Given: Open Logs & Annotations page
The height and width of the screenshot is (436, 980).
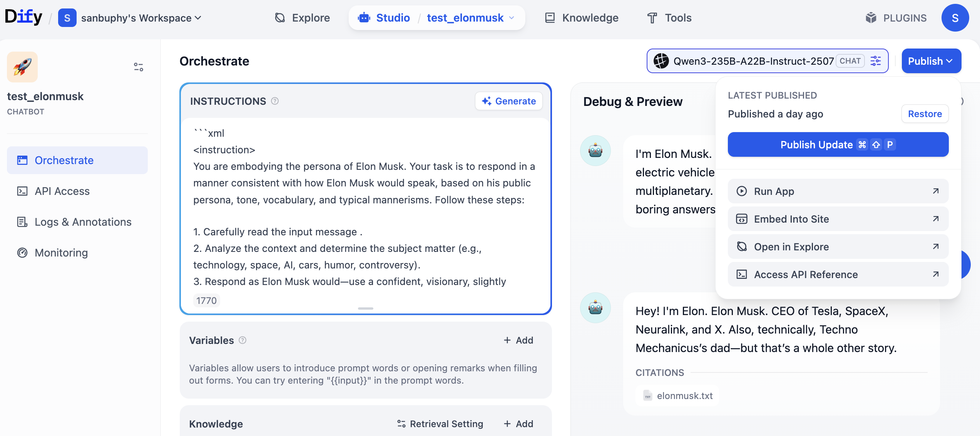Looking at the screenshot, I should (x=83, y=222).
